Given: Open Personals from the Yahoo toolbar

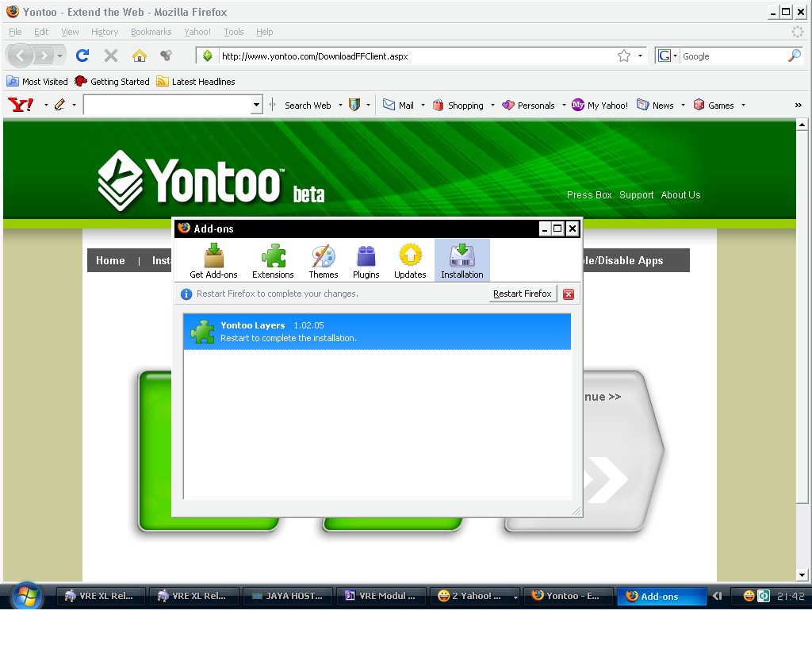Looking at the screenshot, I should pyautogui.click(x=529, y=106).
